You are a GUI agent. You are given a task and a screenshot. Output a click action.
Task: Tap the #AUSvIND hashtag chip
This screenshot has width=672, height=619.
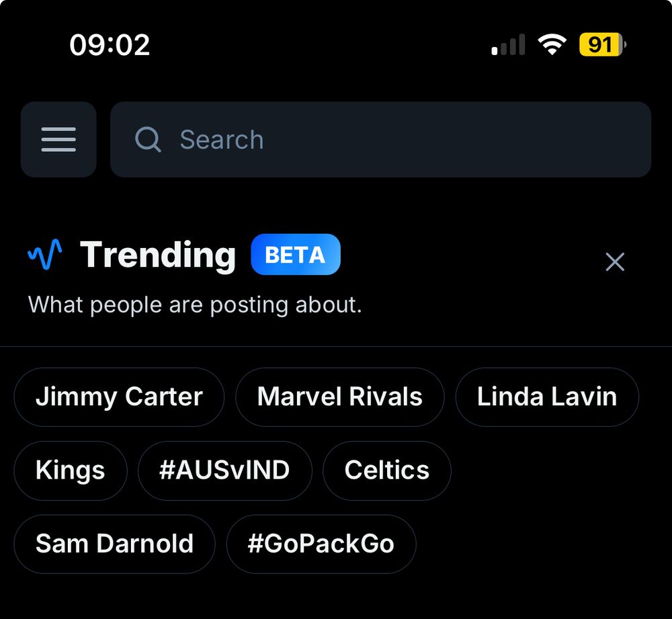click(x=224, y=470)
